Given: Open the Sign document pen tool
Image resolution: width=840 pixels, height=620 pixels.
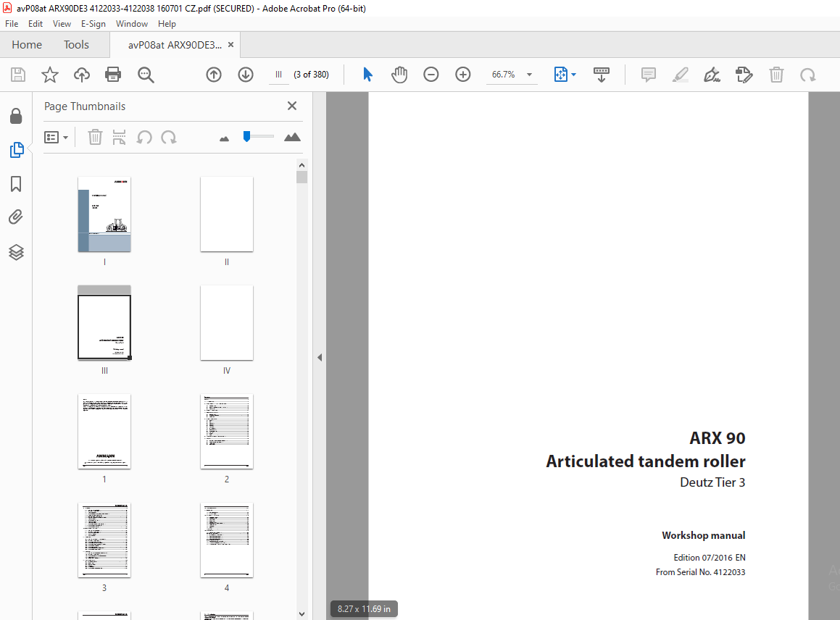Looking at the screenshot, I should 712,75.
